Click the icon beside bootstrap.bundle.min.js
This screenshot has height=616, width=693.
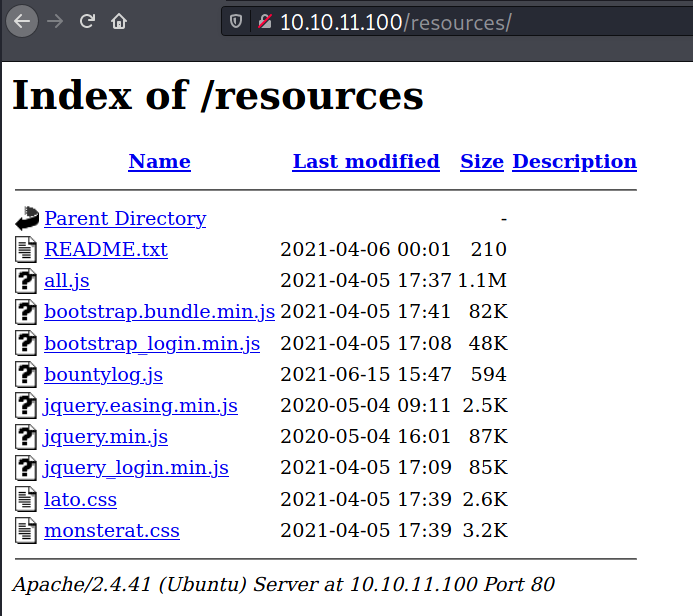pyautogui.click(x=26, y=312)
